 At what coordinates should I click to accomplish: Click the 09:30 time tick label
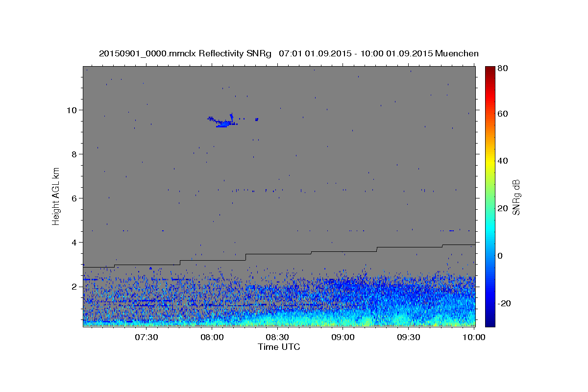coord(408,338)
